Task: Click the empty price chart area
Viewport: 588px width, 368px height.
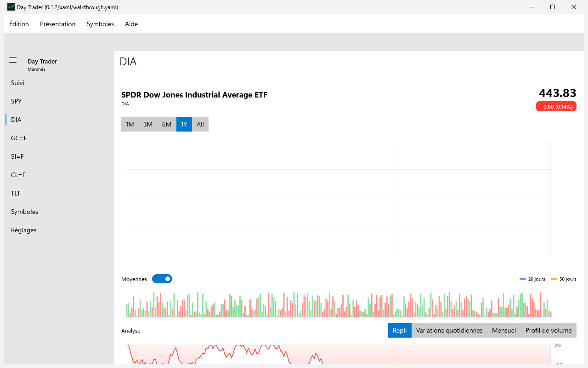Action: click(339, 199)
